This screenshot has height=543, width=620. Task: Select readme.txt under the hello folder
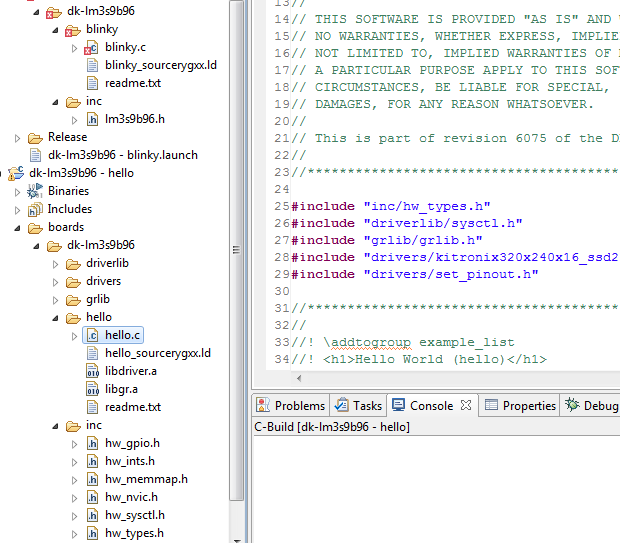click(x=133, y=407)
